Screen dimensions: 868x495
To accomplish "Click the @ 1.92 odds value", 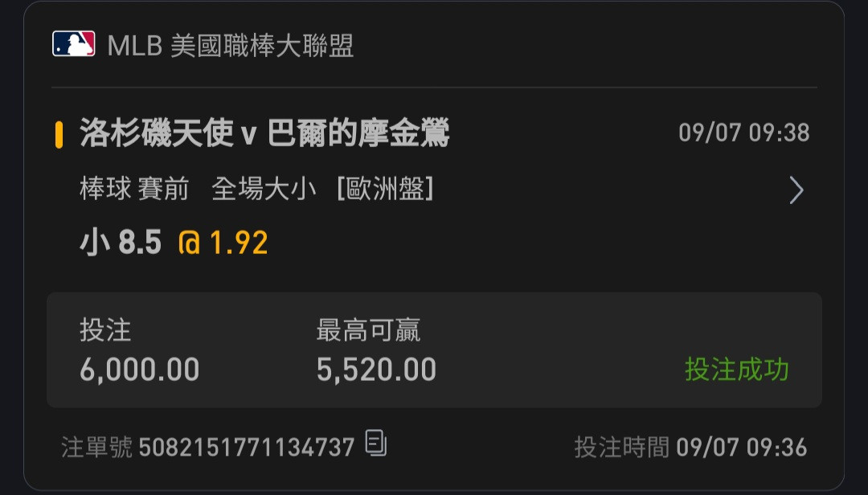I will 223,243.
